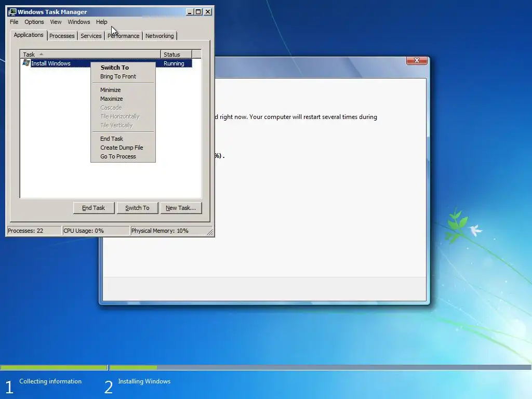Maximize the Task Manager window
This screenshot has width=532, height=399.
[198, 12]
